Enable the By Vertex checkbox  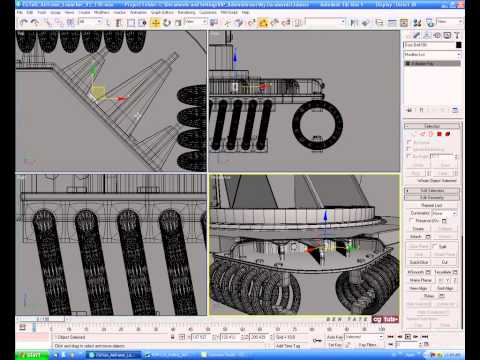pos(410,142)
